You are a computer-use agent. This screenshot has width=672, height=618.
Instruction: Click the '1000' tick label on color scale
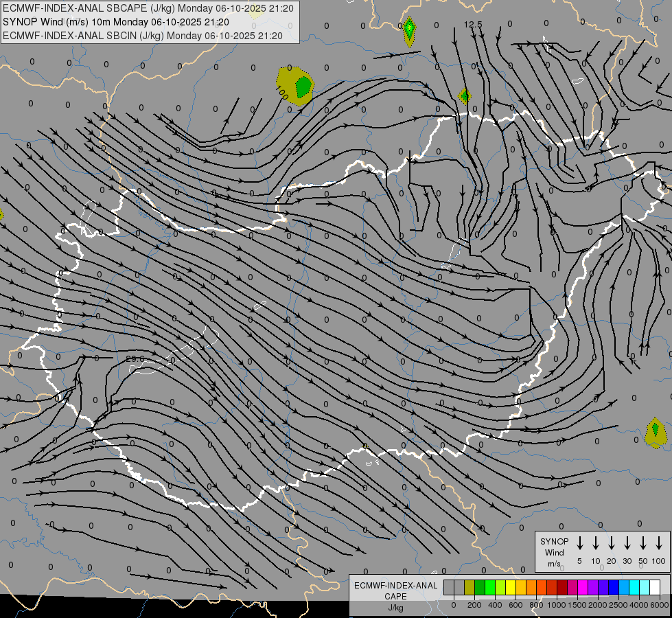tap(557, 605)
